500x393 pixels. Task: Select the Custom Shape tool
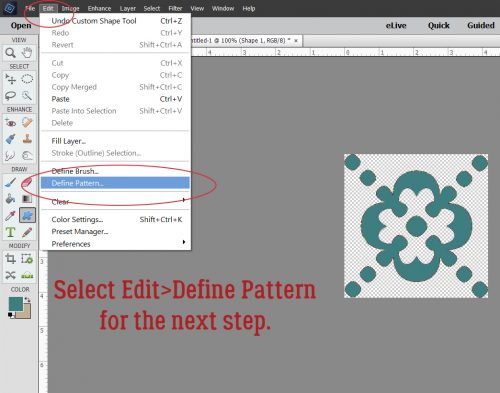point(27,215)
